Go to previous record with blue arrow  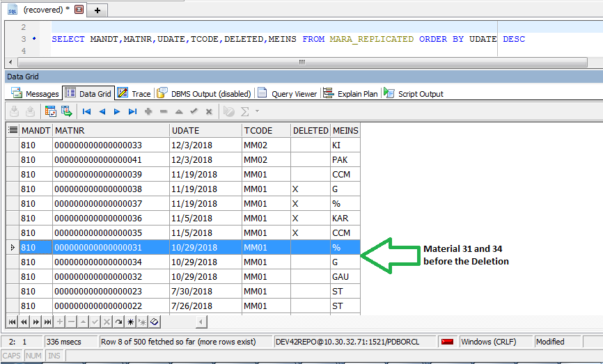pos(102,111)
